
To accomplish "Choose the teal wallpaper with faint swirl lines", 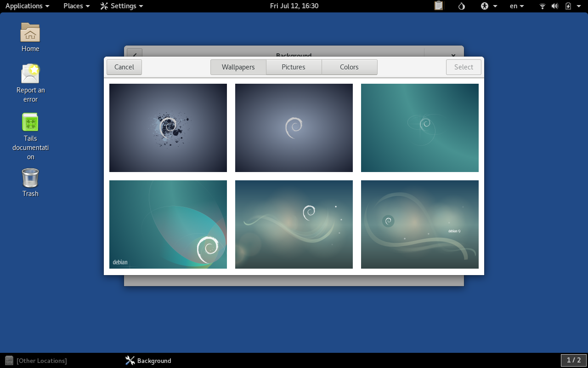I will click(x=420, y=128).
